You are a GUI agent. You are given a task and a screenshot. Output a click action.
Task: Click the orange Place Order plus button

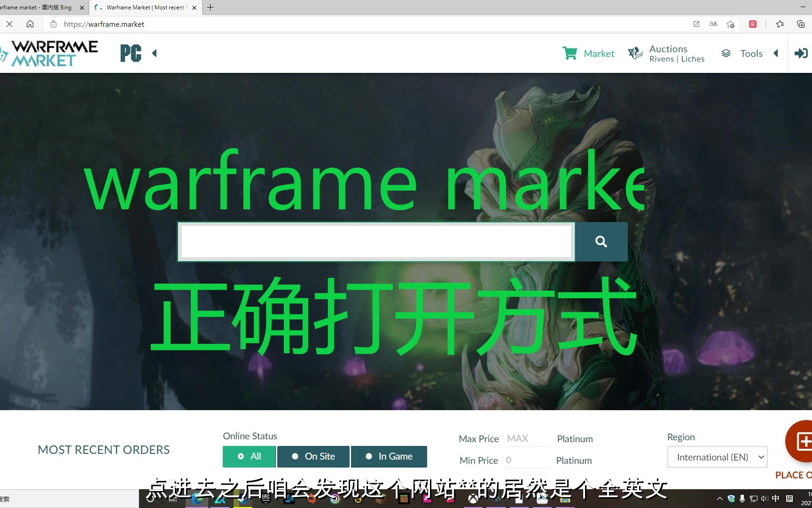[802, 441]
